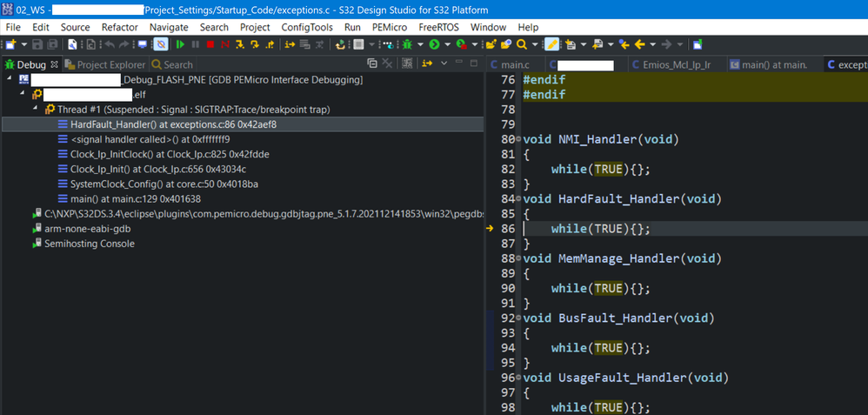Open the ConfigTools menu
This screenshot has width=868, height=415.
pyautogui.click(x=307, y=27)
